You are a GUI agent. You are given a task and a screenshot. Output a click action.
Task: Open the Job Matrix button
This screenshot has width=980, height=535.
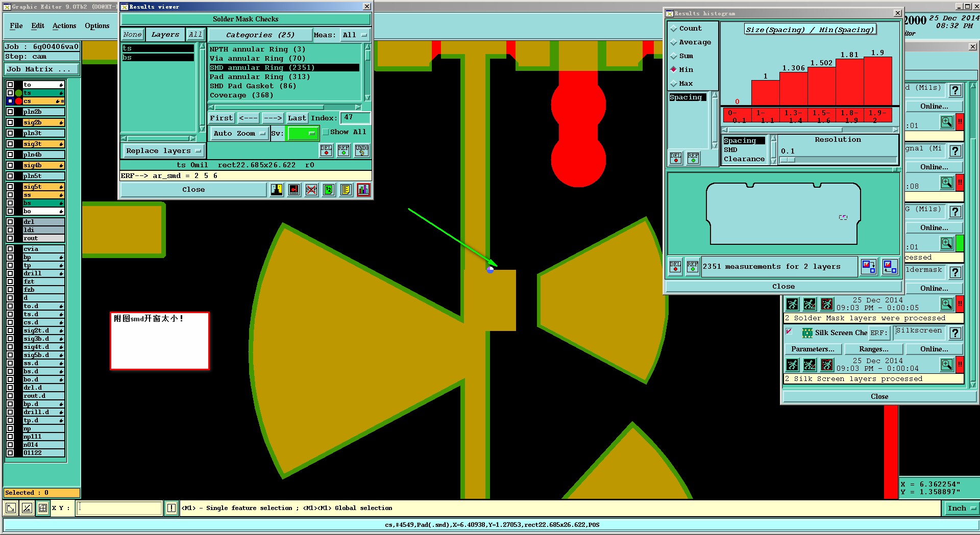point(42,69)
